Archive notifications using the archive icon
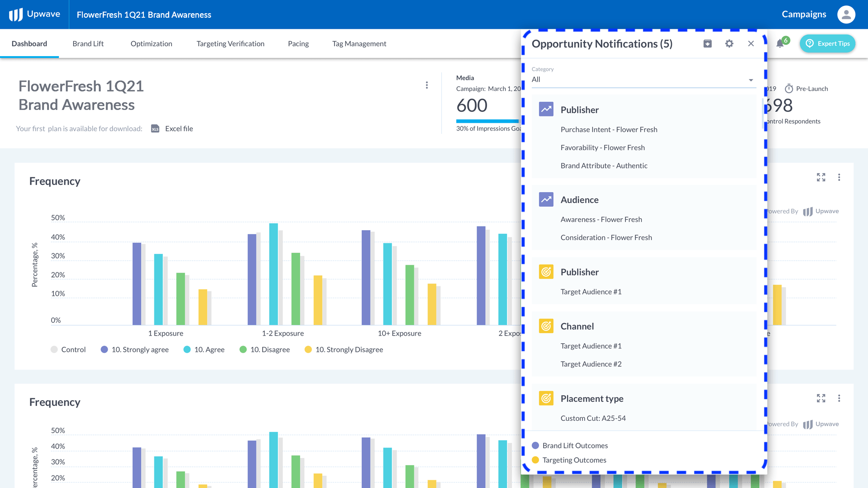 (x=708, y=44)
